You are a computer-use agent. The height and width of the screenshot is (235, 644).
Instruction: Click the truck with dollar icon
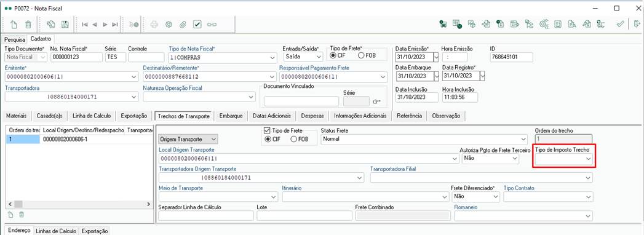pyautogui.click(x=443, y=25)
